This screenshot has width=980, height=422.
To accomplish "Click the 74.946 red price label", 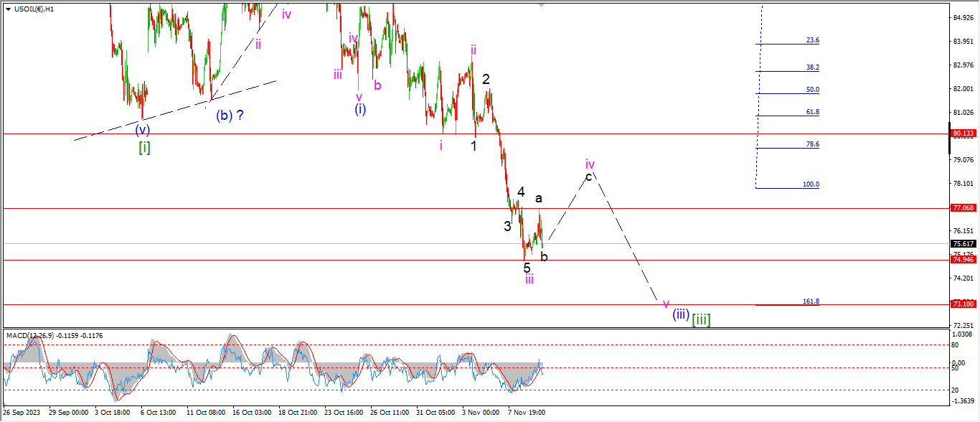I will pyautogui.click(x=962, y=260).
